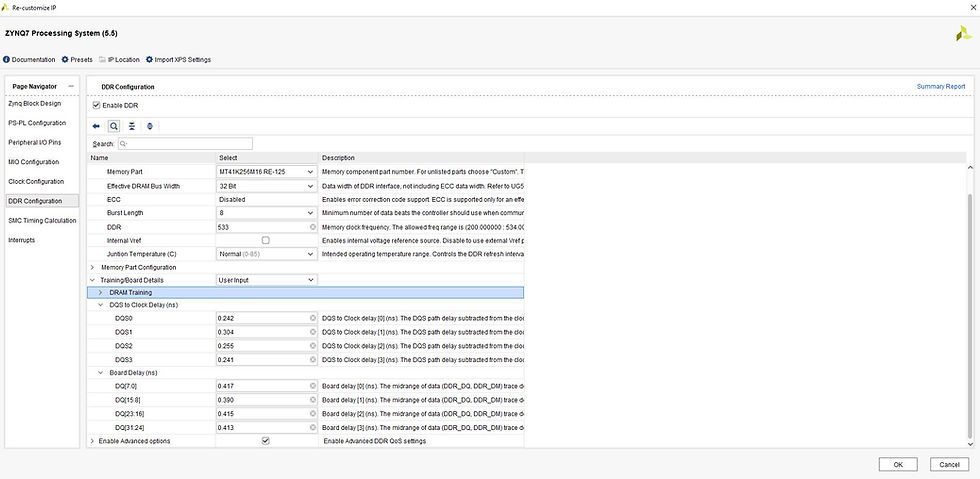Click the Name column header
This screenshot has height=479, width=980.
pyautogui.click(x=152, y=158)
